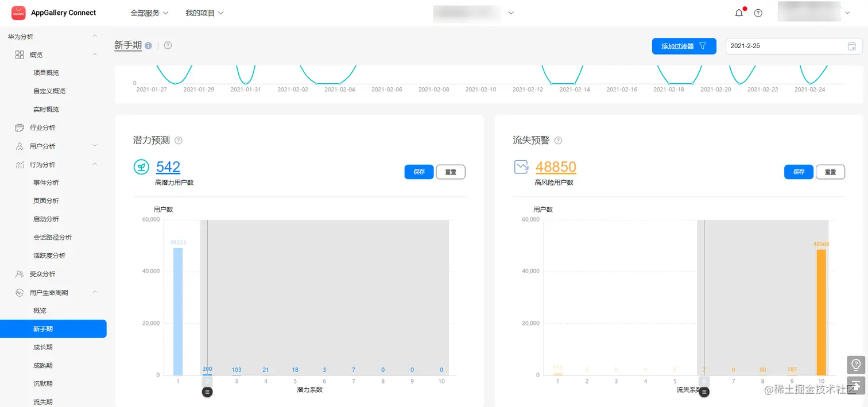Open the account dropdown arrow

(847, 13)
